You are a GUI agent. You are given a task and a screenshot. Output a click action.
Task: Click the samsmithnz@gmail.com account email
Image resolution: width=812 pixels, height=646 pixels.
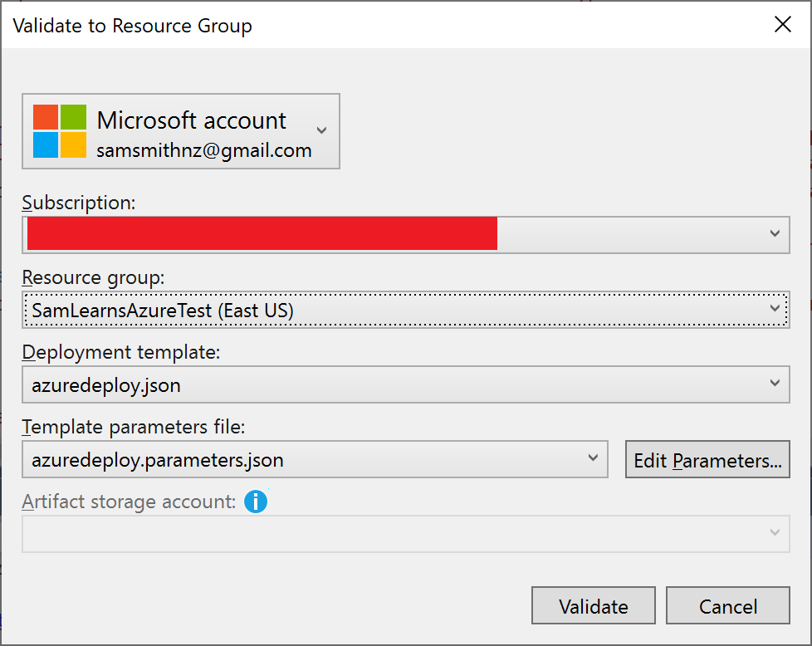[x=204, y=151]
